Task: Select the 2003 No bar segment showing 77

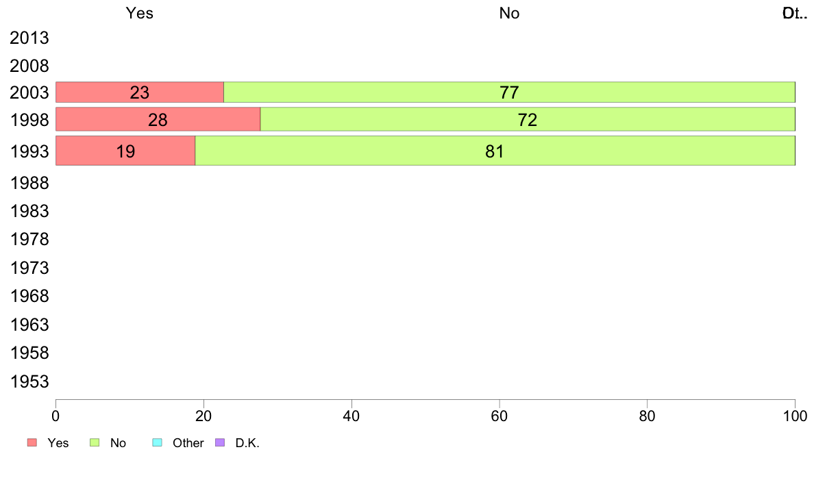Action: coord(509,92)
